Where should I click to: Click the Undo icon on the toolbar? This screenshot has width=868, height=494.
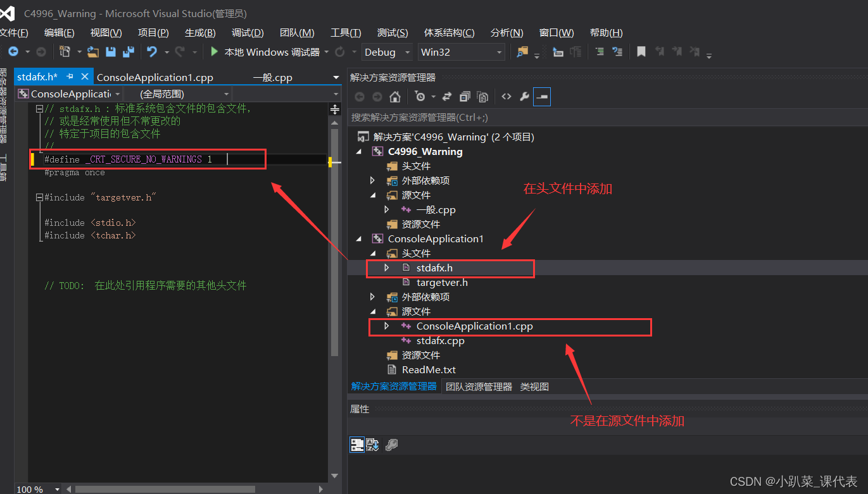pyautogui.click(x=152, y=52)
